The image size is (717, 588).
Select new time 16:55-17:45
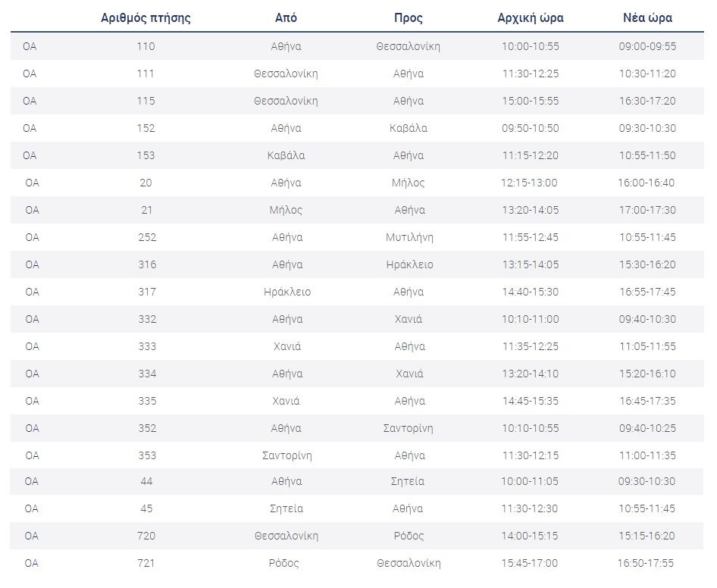[647, 292]
